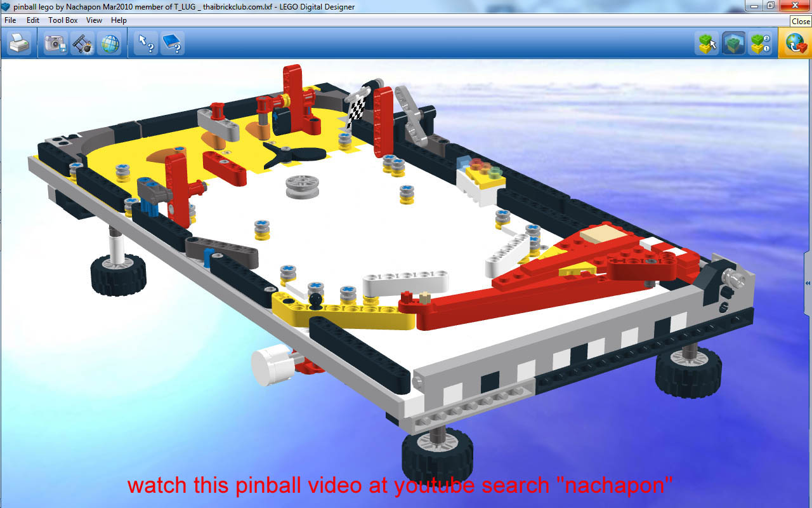This screenshot has width=812, height=508.
Task: Open the Edit menu
Action: 32,20
